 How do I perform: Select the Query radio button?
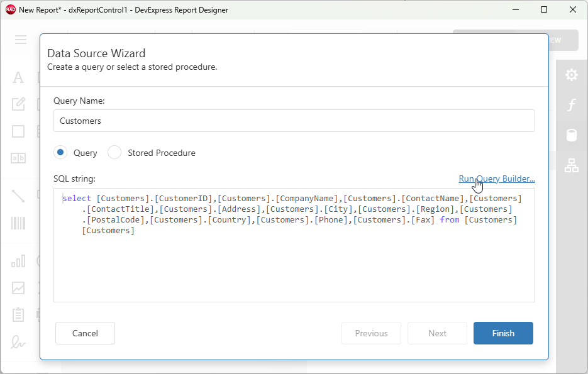coord(60,153)
